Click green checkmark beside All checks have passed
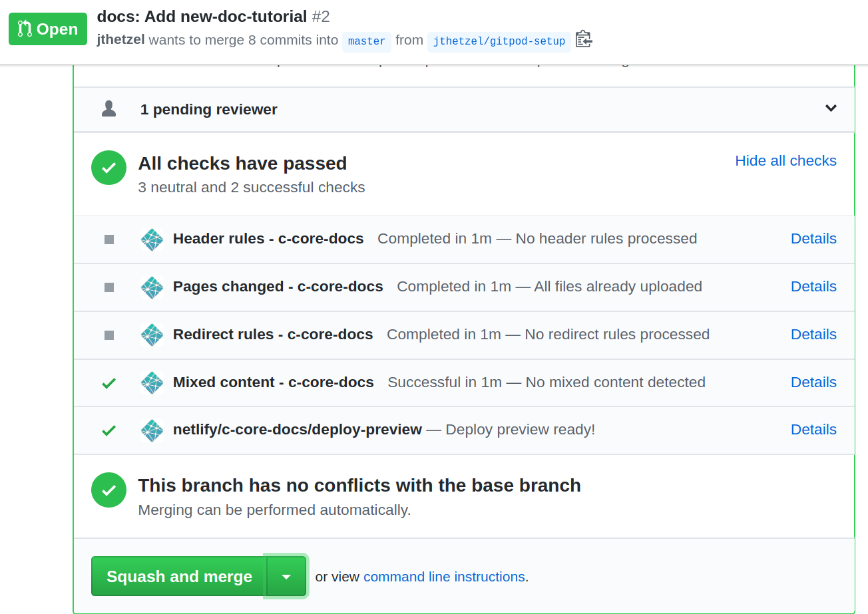Viewport: 868px width, 614px height. tap(108, 168)
